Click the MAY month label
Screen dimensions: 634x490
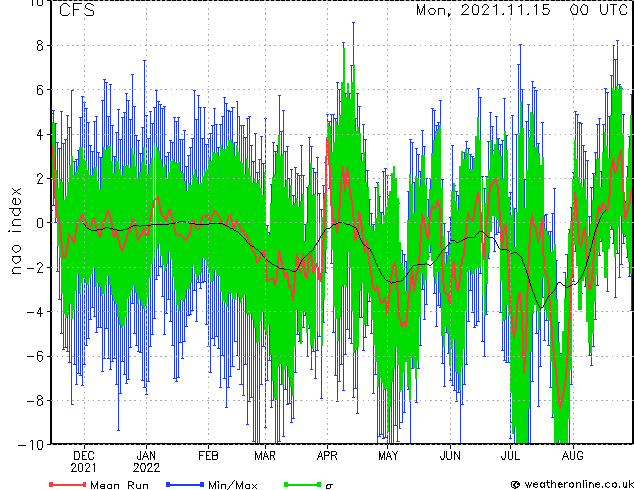click(388, 456)
